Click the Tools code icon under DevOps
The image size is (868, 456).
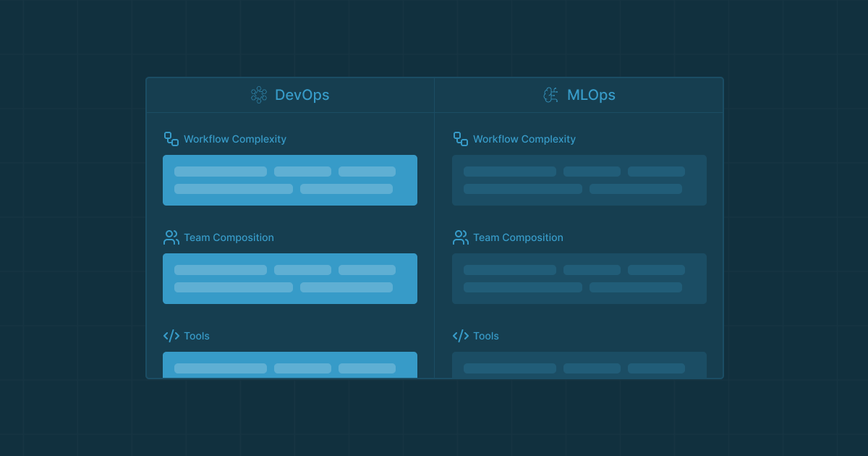[171, 336]
